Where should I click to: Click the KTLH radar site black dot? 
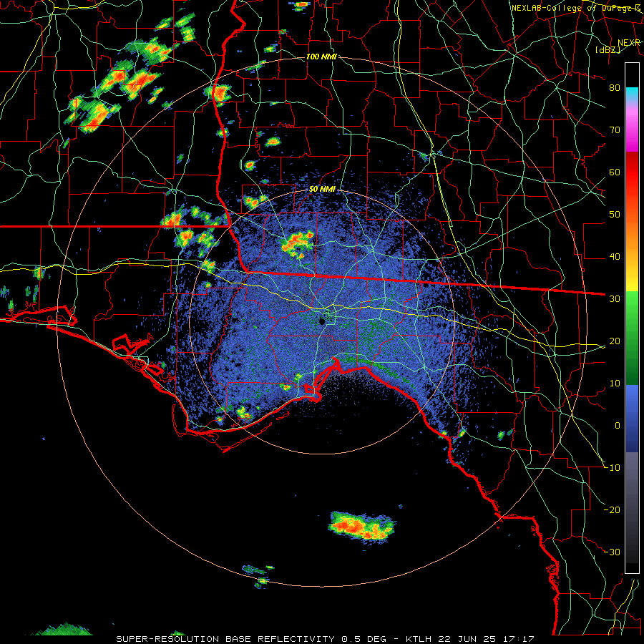[x=322, y=321]
